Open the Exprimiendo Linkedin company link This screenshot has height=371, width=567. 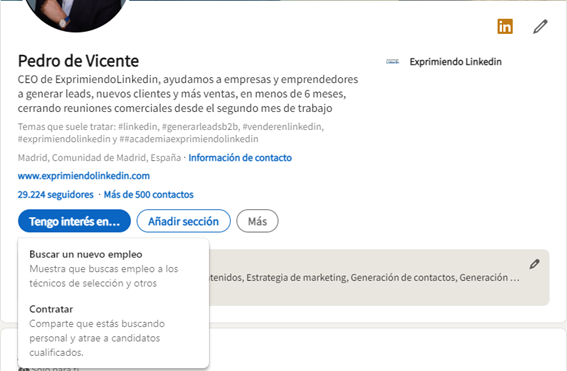click(455, 62)
